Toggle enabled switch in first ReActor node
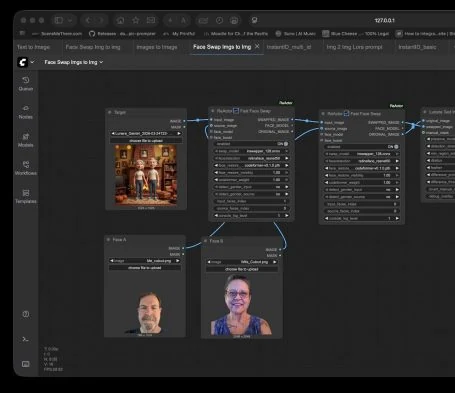This screenshot has width=455, height=393. [x=251, y=144]
